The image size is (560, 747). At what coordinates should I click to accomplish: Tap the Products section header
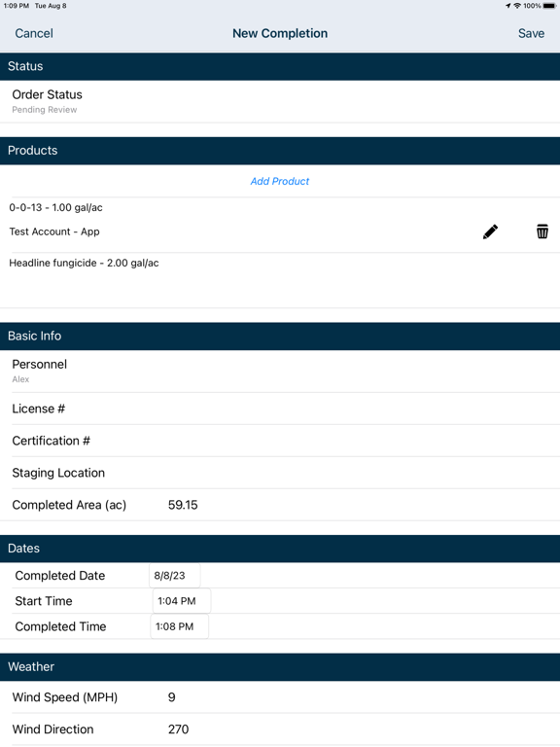[280, 151]
